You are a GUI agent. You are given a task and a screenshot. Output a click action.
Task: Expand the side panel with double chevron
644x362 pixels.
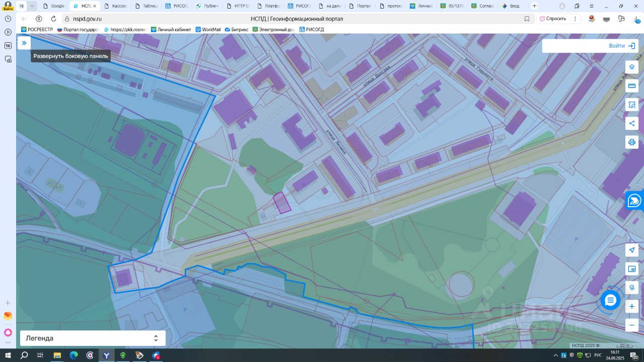[24, 43]
